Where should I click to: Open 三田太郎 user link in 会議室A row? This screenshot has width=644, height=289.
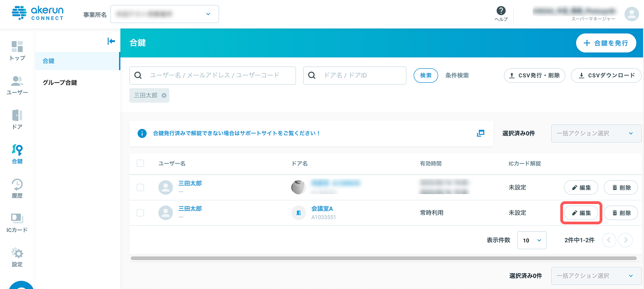tap(190, 209)
